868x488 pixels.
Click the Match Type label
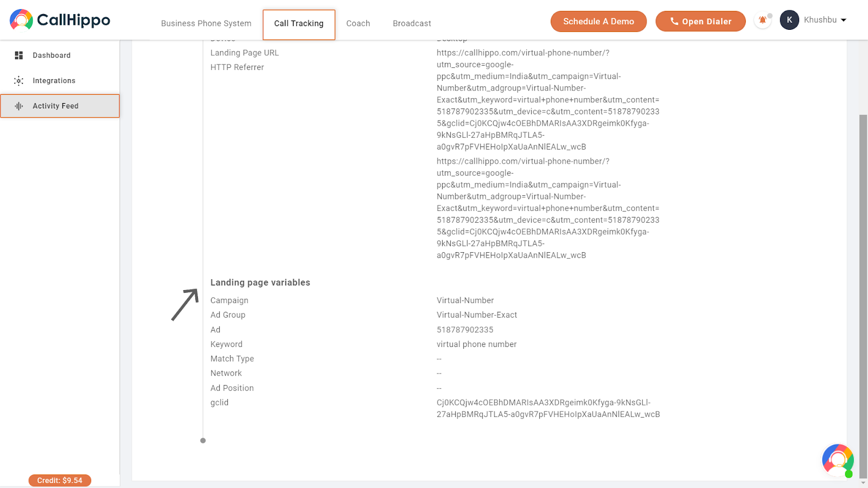[x=232, y=359]
